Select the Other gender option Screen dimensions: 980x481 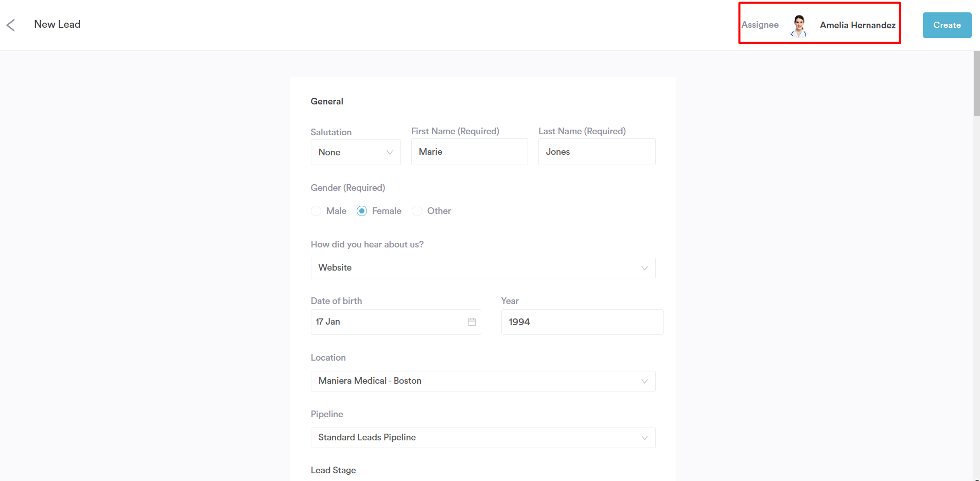click(x=417, y=211)
